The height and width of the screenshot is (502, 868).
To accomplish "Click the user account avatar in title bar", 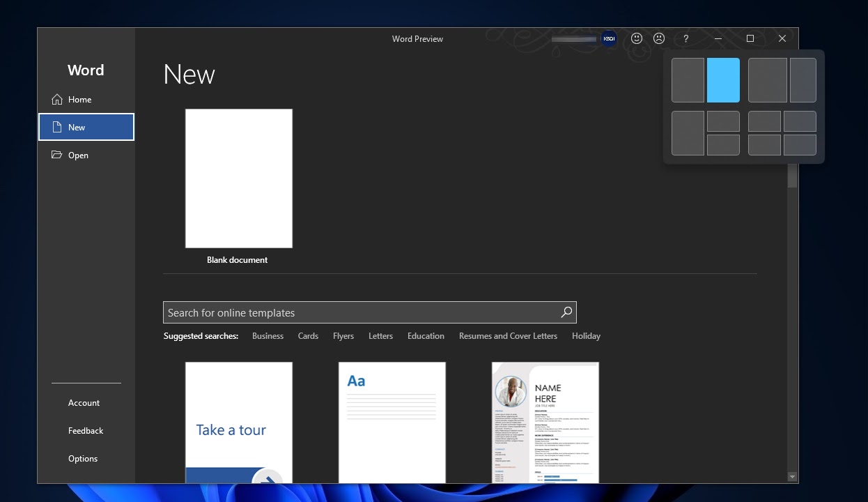I will 609,39.
